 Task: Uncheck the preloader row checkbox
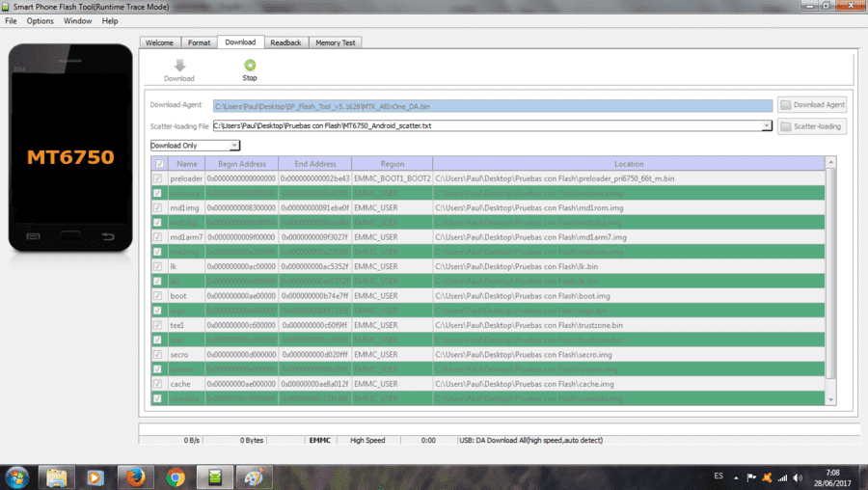coord(158,178)
